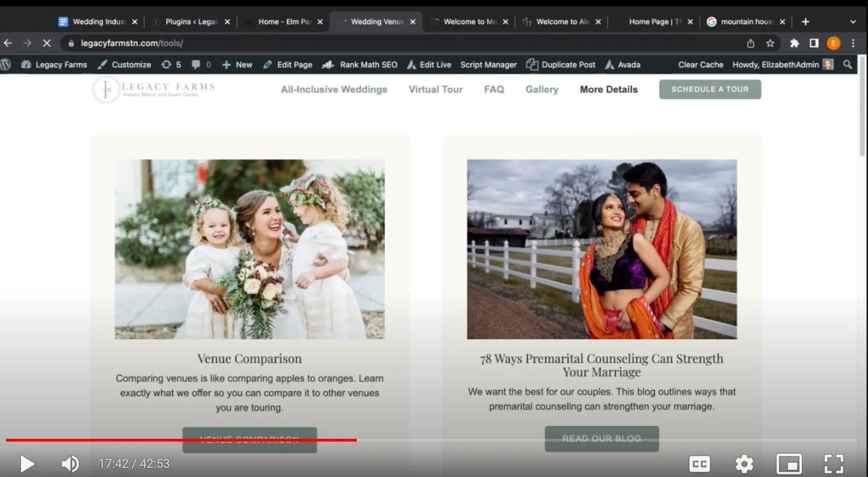The width and height of the screenshot is (868, 477).
Task: Open WordPress admin search magnifier
Action: coord(847,65)
